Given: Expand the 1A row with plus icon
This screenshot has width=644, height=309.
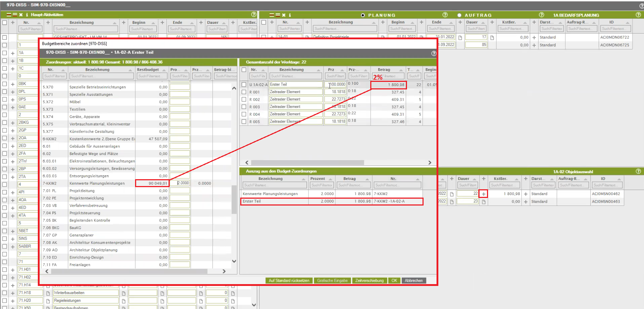Looking at the screenshot, I should [13, 53].
